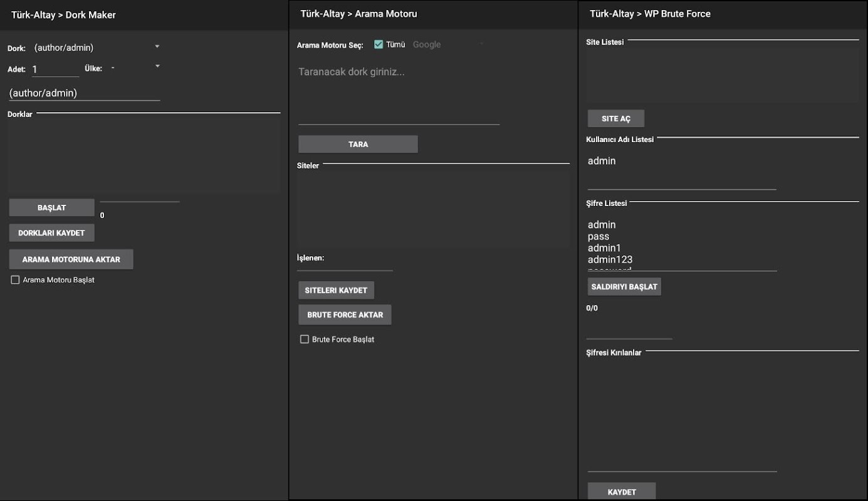Enable Arama Motoru Başlat checkbox
This screenshot has width=868, height=501.
point(16,280)
